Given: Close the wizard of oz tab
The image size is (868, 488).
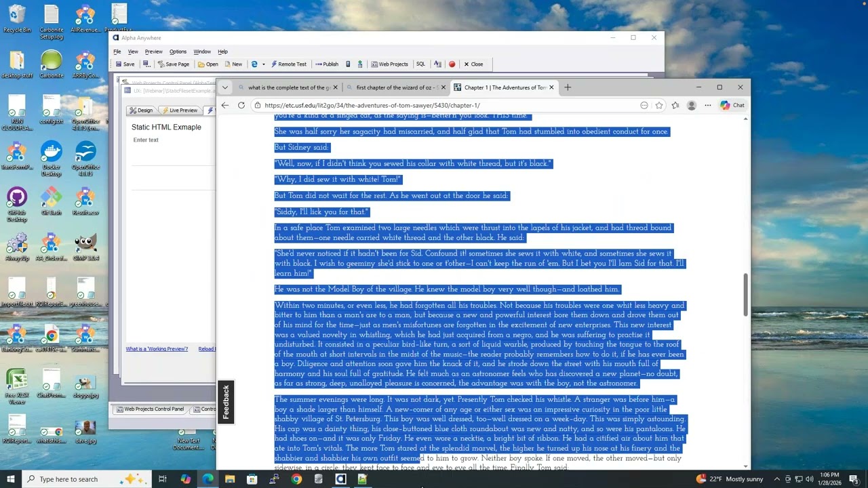Looking at the screenshot, I should (x=443, y=87).
